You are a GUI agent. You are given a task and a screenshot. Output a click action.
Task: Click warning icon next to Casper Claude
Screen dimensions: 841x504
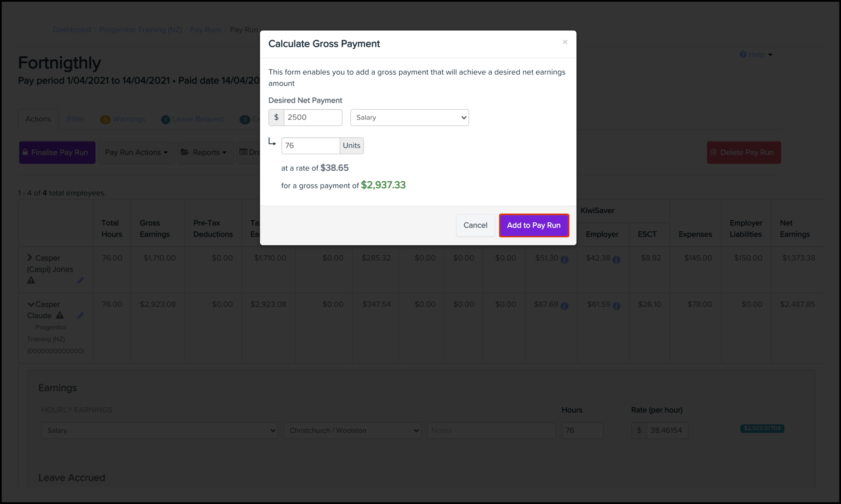60,316
